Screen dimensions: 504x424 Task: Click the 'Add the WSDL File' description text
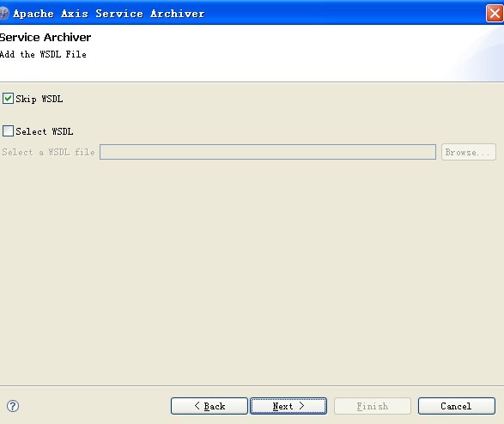tap(43, 54)
